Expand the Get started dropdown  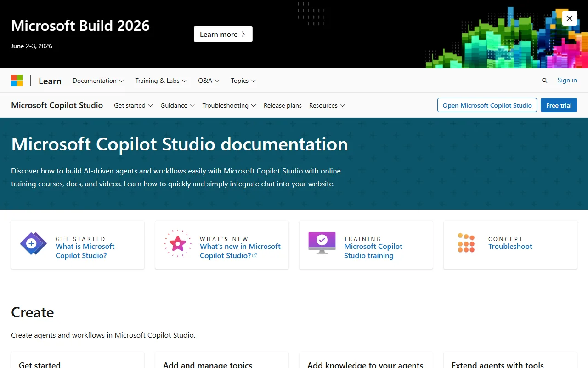[133, 105]
